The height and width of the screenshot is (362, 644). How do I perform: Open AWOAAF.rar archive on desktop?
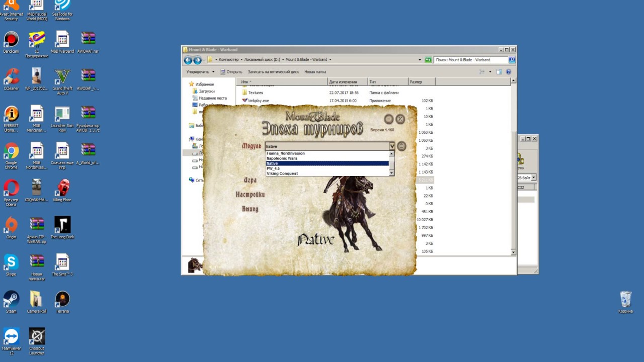tap(88, 42)
